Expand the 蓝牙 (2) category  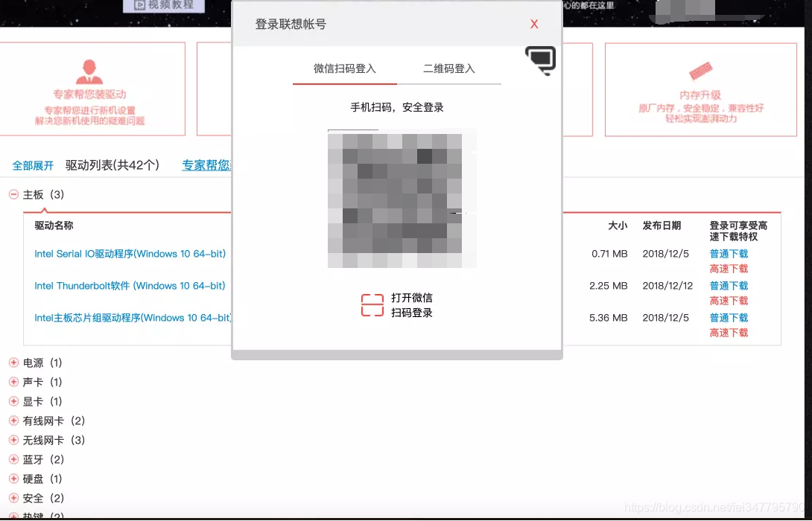(14, 459)
